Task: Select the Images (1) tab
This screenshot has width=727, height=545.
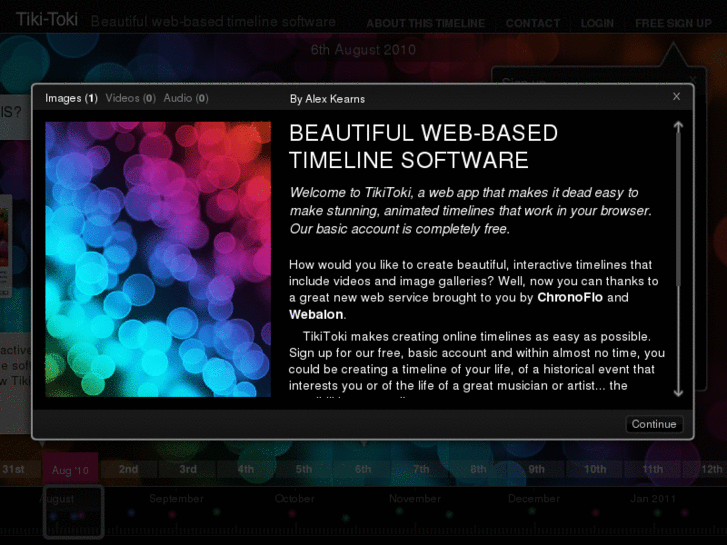Action: point(71,98)
